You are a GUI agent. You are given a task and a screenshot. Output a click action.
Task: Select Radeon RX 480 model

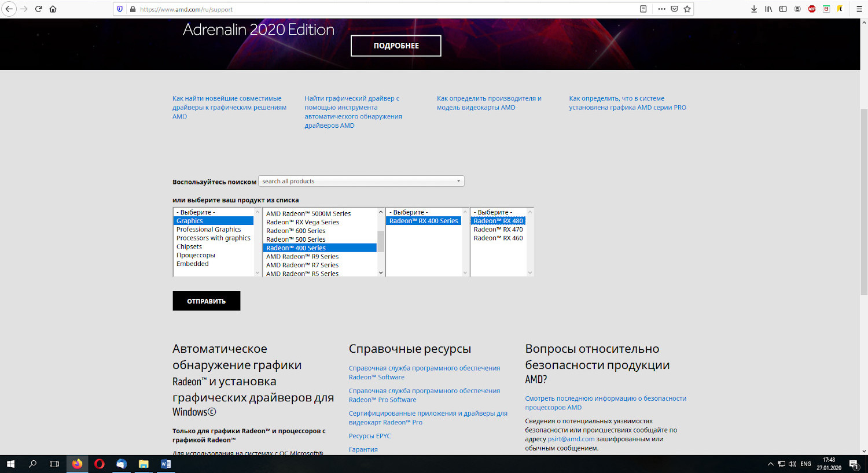[x=498, y=221]
